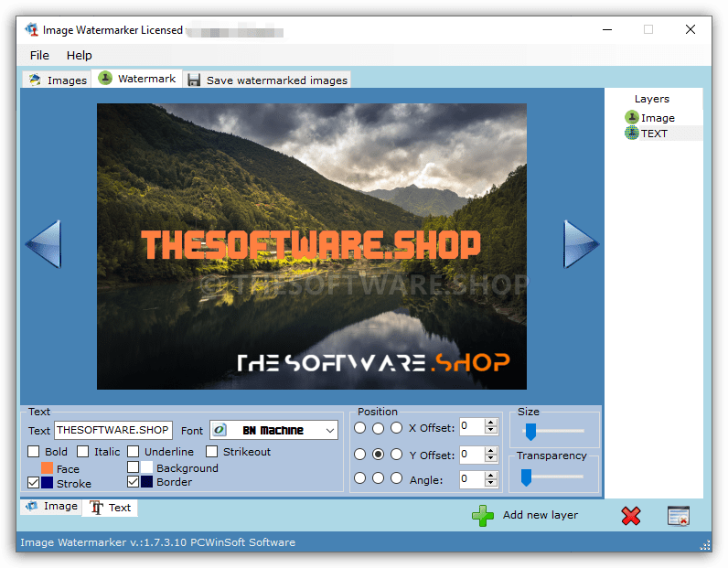
Task: Switch to the bottom Text tab
Action: (x=110, y=508)
